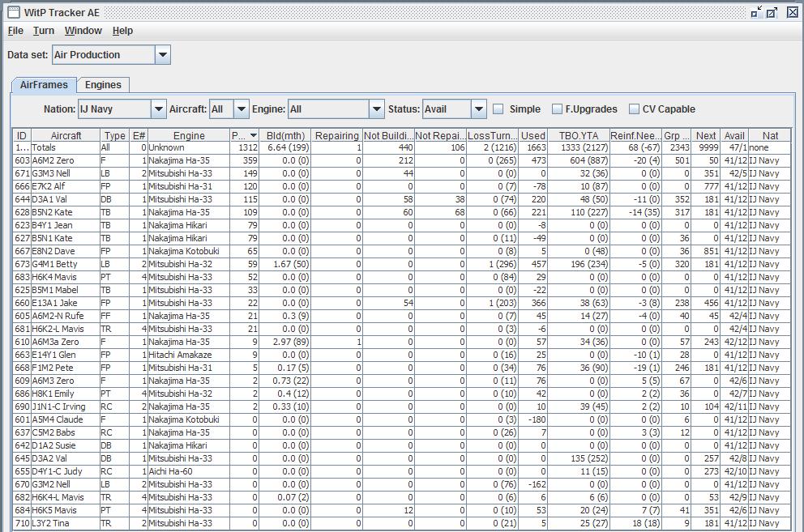Select the AirFrames tab
The height and width of the screenshot is (532, 804).
coord(44,84)
